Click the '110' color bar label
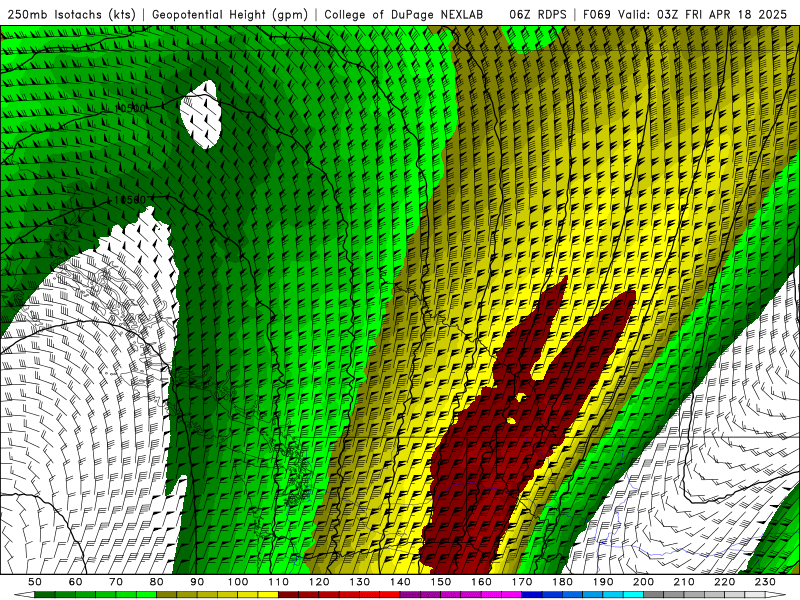 click(279, 582)
